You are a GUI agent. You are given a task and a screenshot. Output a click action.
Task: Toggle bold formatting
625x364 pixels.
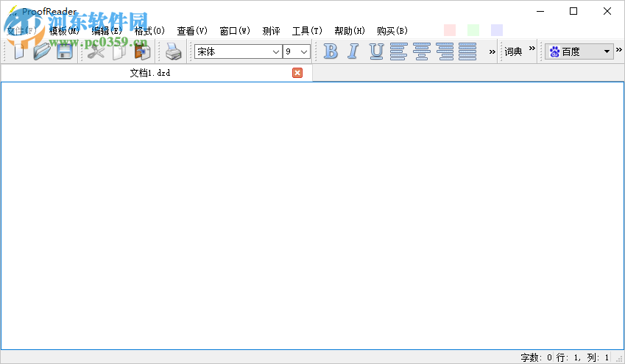pos(331,51)
